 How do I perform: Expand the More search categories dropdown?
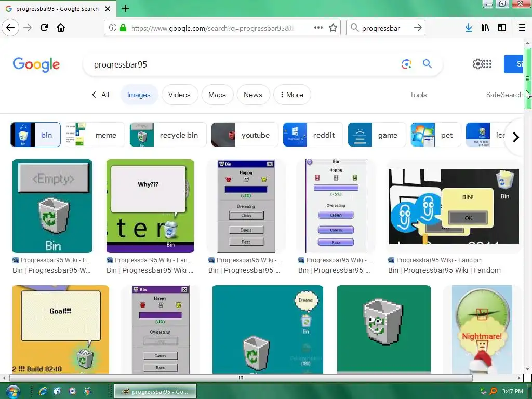click(292, 95)
